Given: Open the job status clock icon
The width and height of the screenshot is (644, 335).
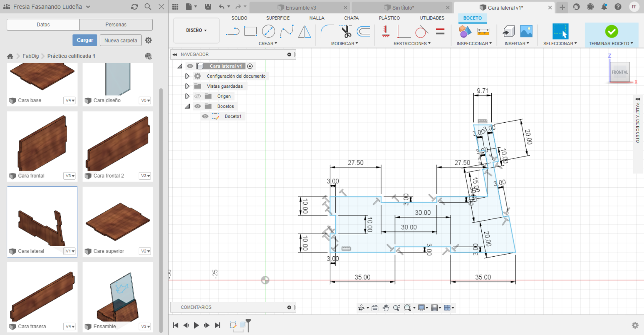Looking at the screenshot, I should (590, 7).
